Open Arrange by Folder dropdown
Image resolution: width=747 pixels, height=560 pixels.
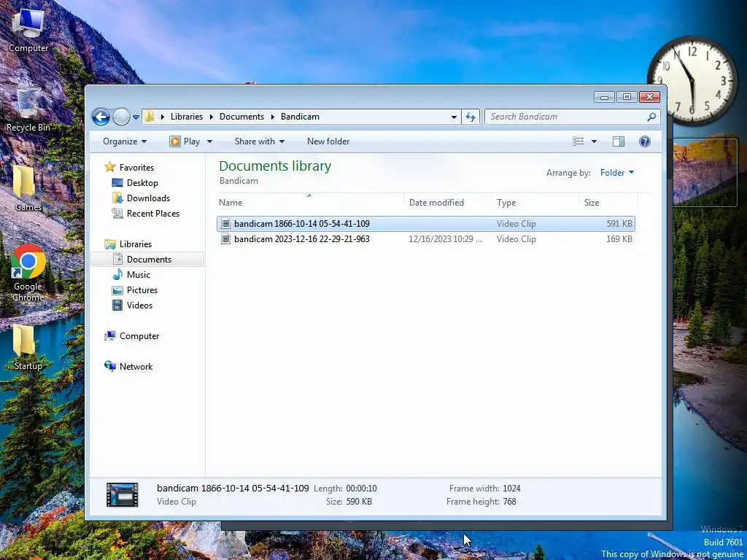tap(617, 173)
